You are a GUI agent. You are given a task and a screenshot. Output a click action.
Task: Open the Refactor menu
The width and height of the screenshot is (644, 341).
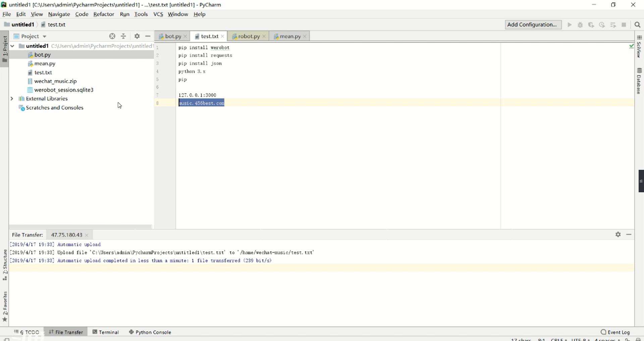(104, 14)
